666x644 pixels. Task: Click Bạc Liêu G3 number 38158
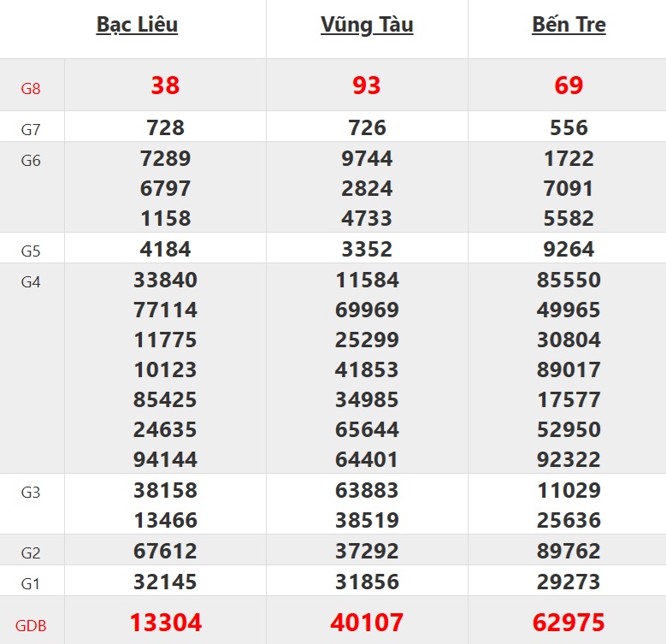(165, 490)
